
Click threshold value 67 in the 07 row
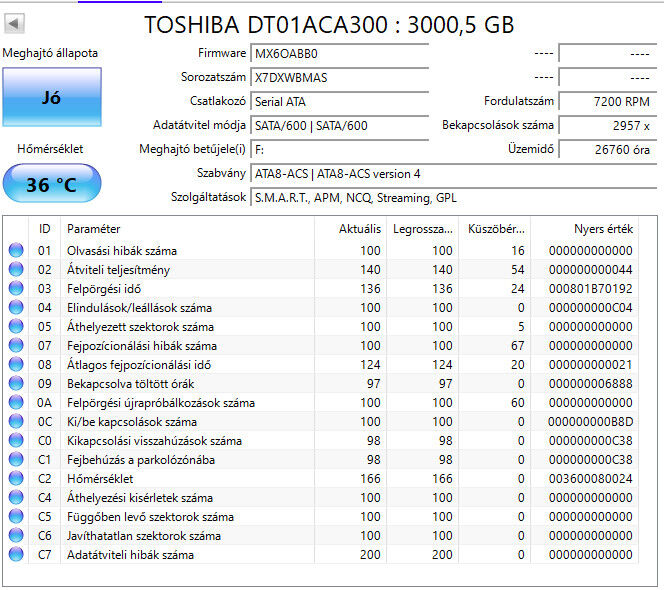pyautogui.click(x=517, y=346)
